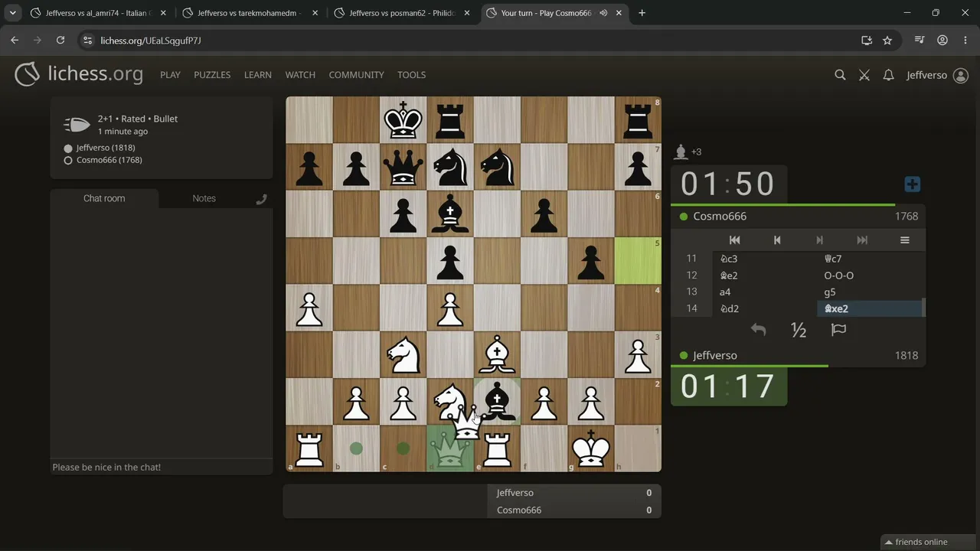Click the black queen on c7
This screenshot has width=980, height=551.
403,167
